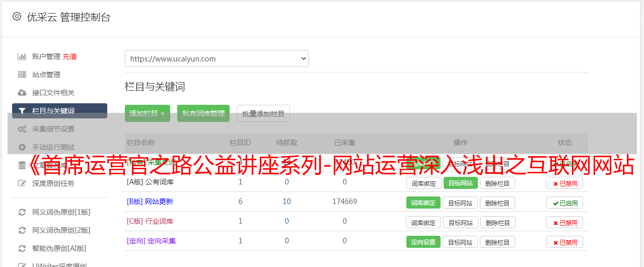This screenshot has width=644, height=267.
Task: Toggle 已禁用 status of 定向采集 row
Action: click(x=564, y=242)
